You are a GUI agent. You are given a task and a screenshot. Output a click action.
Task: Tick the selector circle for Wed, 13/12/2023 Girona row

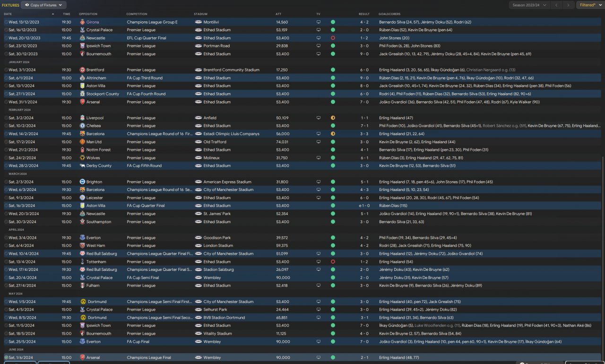(x=6, y=22)
